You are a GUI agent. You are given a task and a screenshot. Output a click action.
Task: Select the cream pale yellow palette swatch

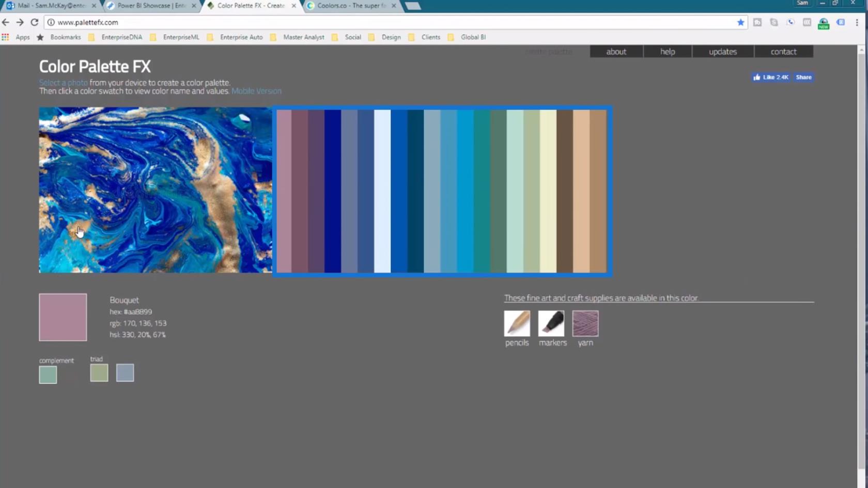click(548, 191)
